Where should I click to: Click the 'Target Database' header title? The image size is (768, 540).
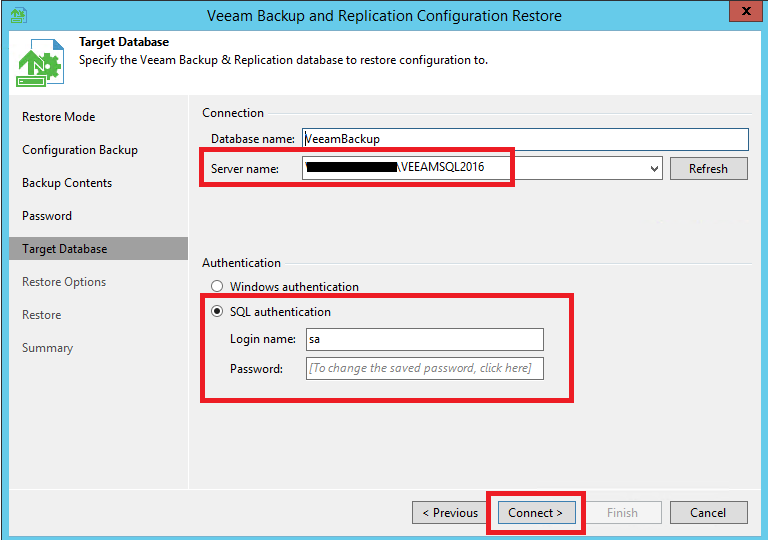coord(124,42)
